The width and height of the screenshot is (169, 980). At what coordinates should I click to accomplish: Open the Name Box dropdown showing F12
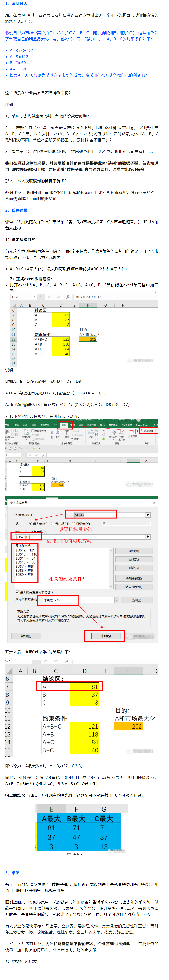(x=34, y=297)
